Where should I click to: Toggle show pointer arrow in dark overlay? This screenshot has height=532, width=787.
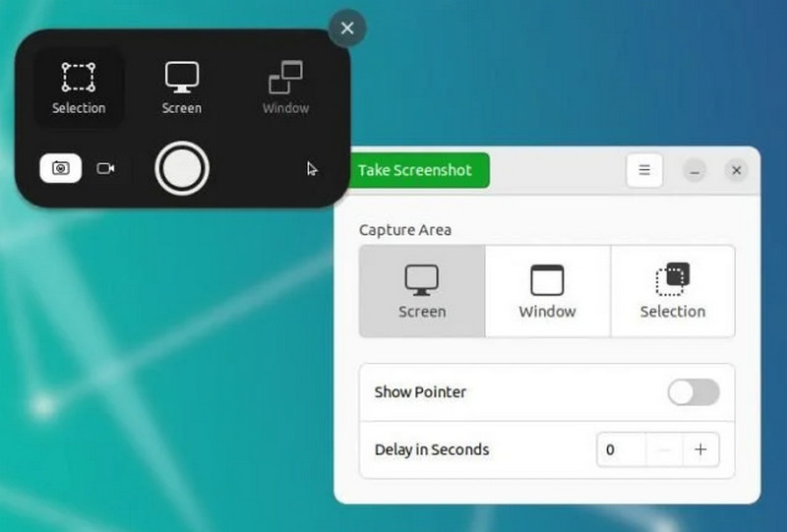(x=312, y=168)
